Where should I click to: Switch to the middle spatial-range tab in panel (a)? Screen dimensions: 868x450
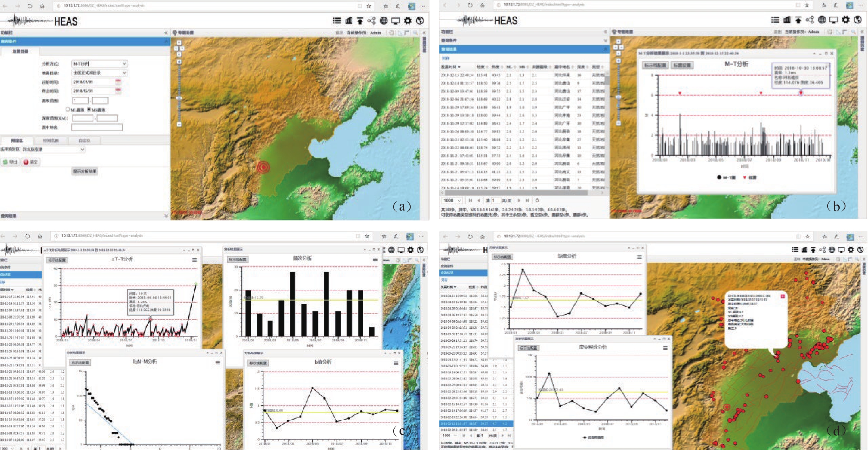click(51, 140)
